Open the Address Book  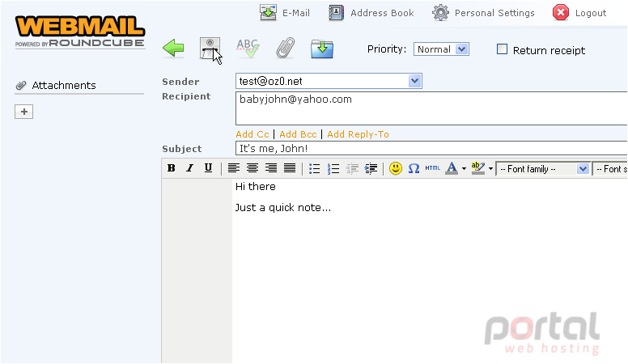point(371,13)
